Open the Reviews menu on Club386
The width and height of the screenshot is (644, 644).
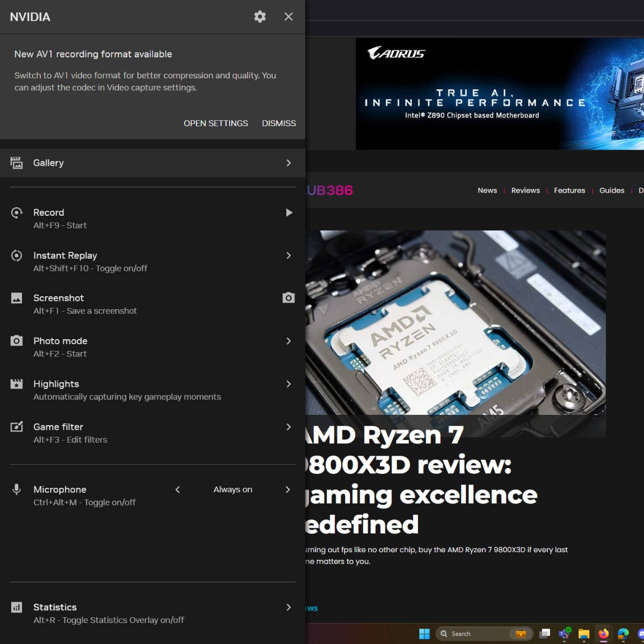click(525, 190)
